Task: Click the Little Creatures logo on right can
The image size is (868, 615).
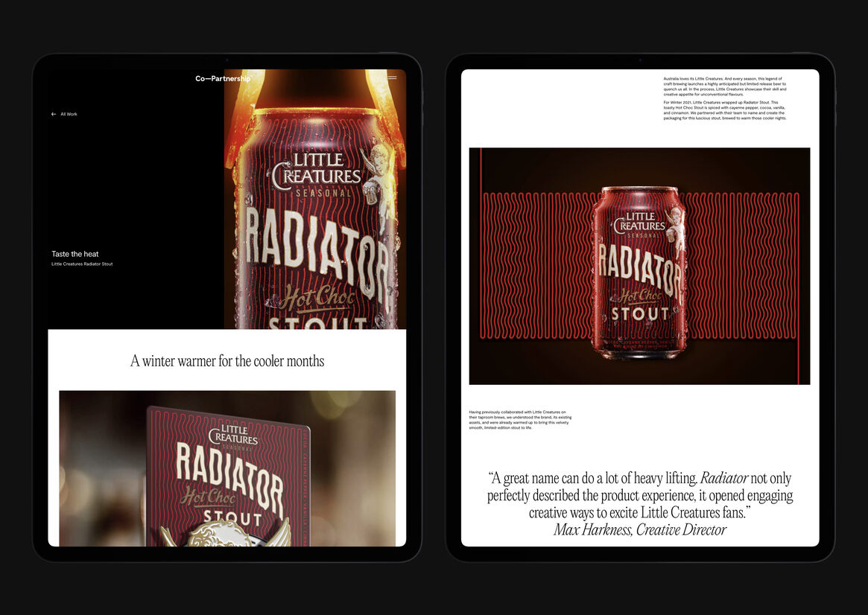Action: pos(638,221)
